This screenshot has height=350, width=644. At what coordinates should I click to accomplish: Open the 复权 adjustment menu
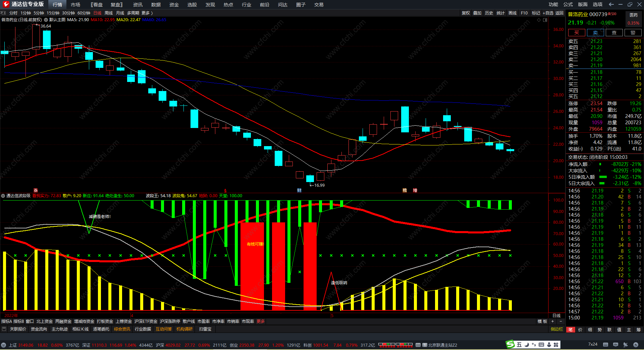pyautogui.click(x=466, y=13)
